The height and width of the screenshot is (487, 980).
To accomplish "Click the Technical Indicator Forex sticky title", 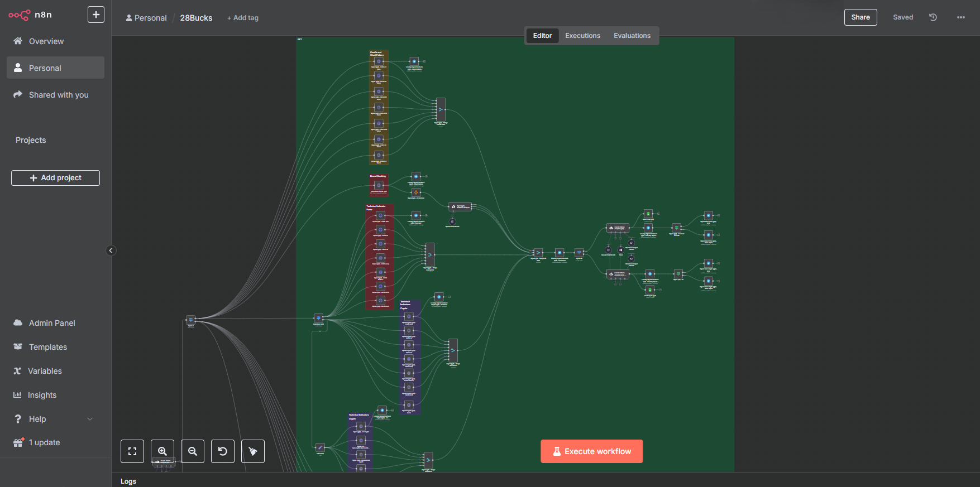I will 376,208.
